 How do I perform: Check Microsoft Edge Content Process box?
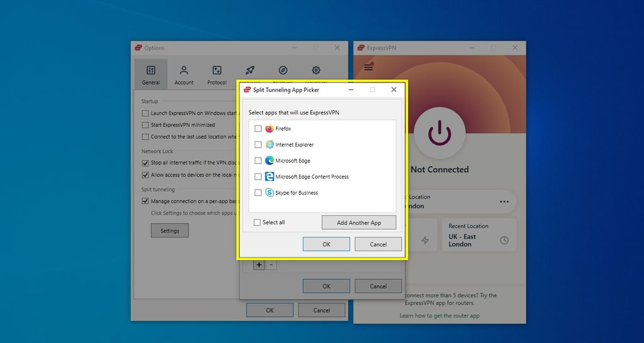click(258, 177)
